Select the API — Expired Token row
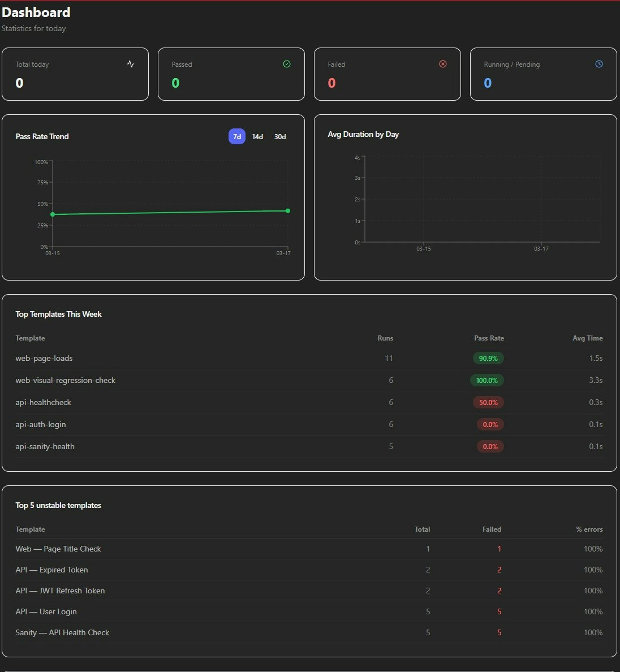This screenshot has height=672, width=620. point(309,570)
